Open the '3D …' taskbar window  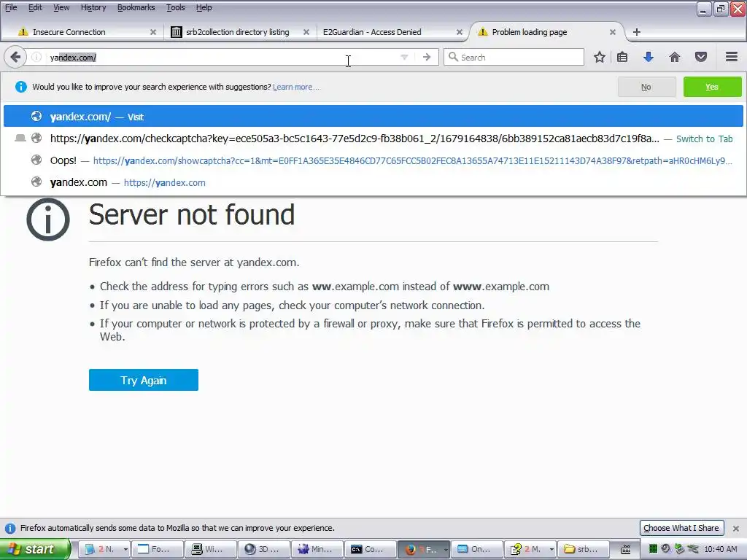[x=264, y=549]
